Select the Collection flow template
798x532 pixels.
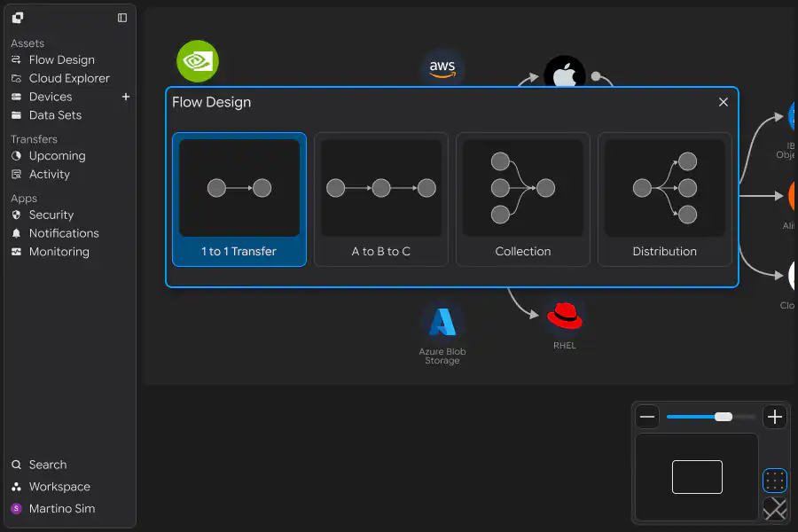[x=522, y=199]
